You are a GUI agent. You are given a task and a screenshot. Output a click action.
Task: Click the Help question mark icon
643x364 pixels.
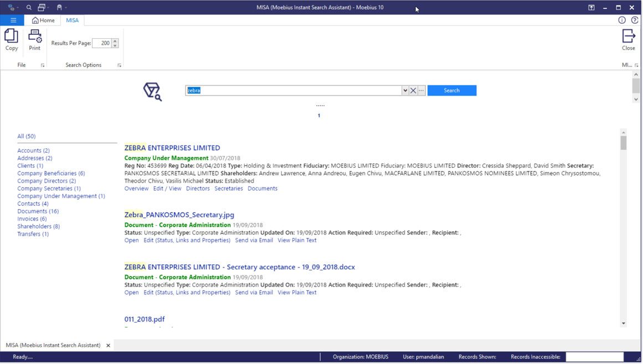coord(635,20)
